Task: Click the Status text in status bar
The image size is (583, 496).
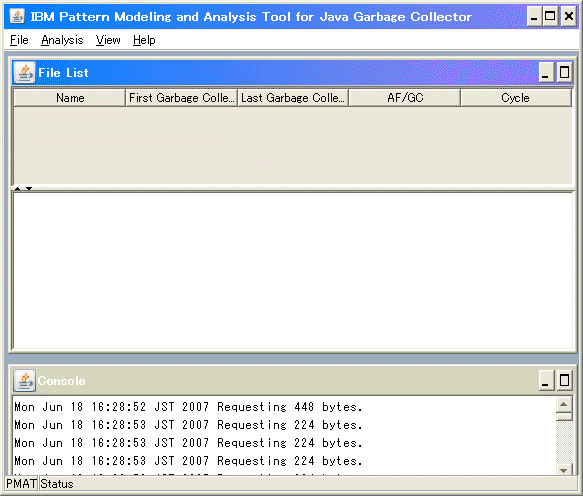Action: coord(57,484)
